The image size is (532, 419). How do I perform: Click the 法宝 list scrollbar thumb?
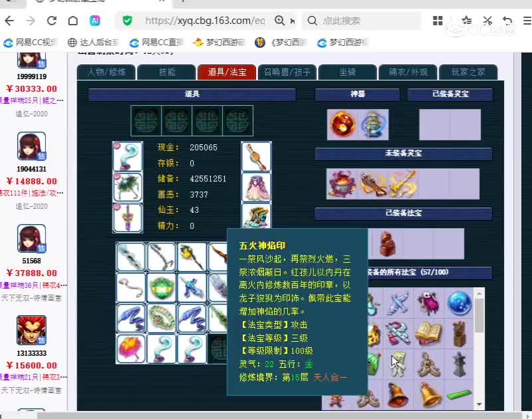coord(479,316)
